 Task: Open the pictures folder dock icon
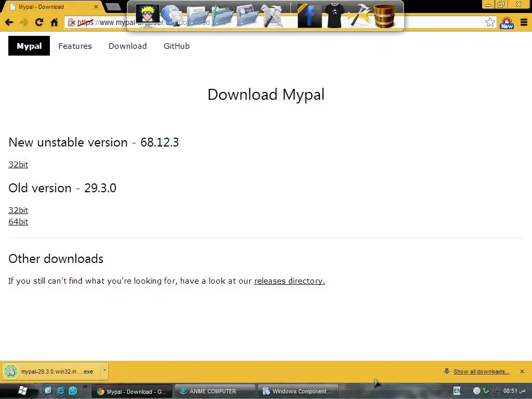point(248,15)
